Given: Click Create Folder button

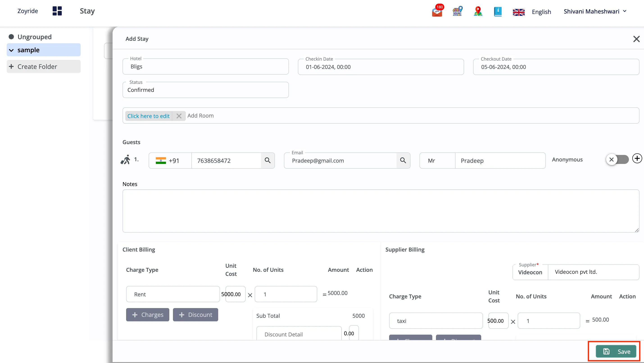Looking at the screenshot, I should pyautogui.click(x=43, y=66).
